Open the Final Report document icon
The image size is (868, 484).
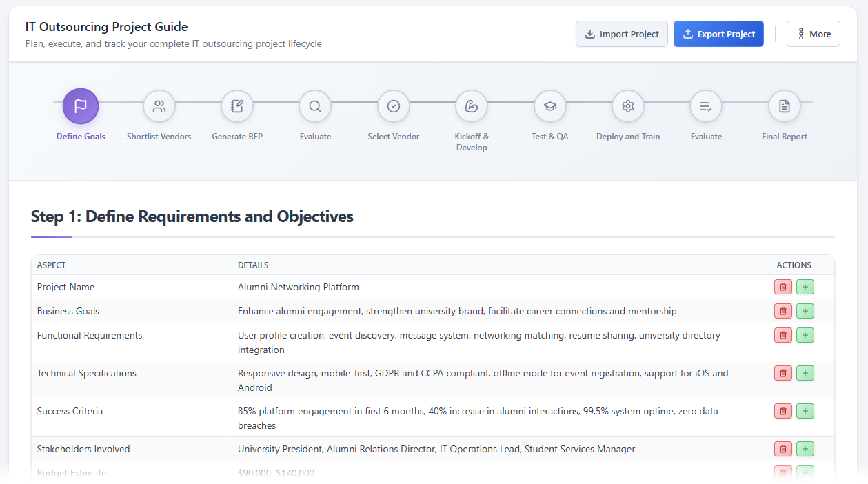pos(784,105)
